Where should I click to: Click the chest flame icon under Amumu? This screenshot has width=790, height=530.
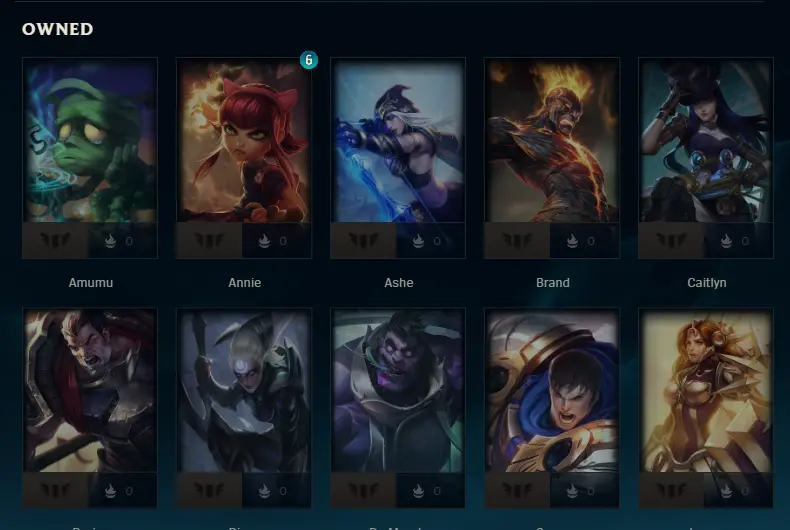click(110, 241)
